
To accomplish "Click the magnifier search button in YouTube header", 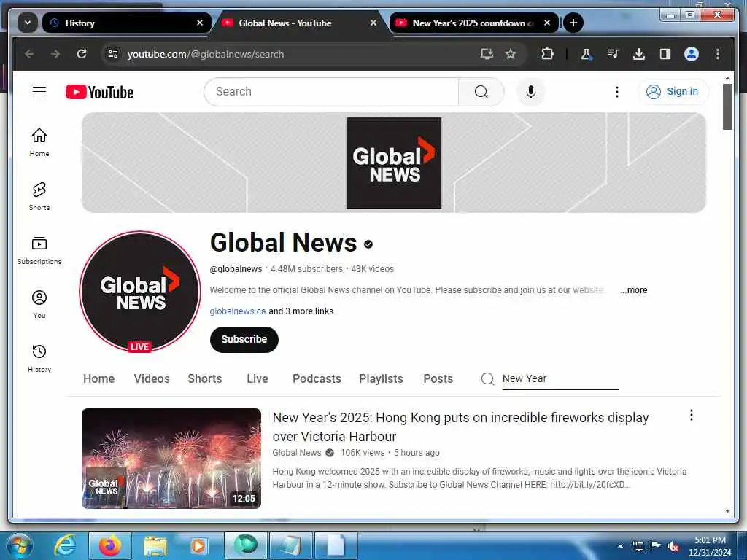I will 481,91.
